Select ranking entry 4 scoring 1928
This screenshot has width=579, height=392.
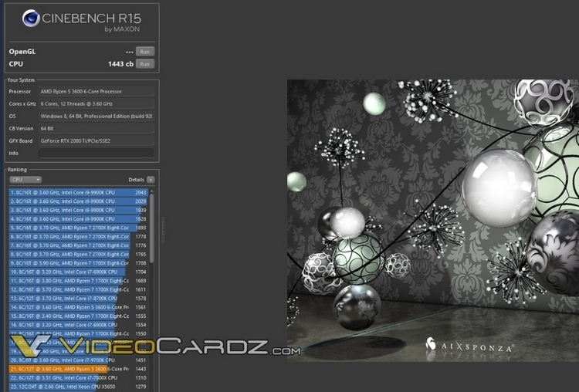78,219
